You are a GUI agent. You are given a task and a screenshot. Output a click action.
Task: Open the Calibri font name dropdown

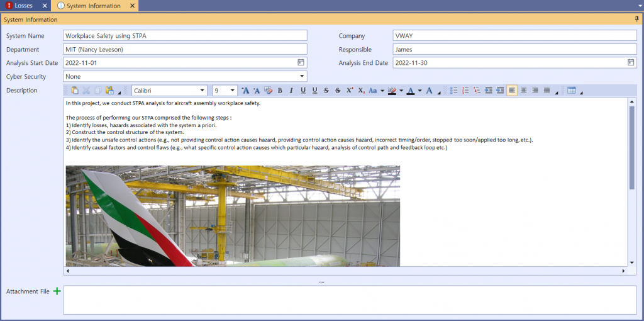point(202,91)
